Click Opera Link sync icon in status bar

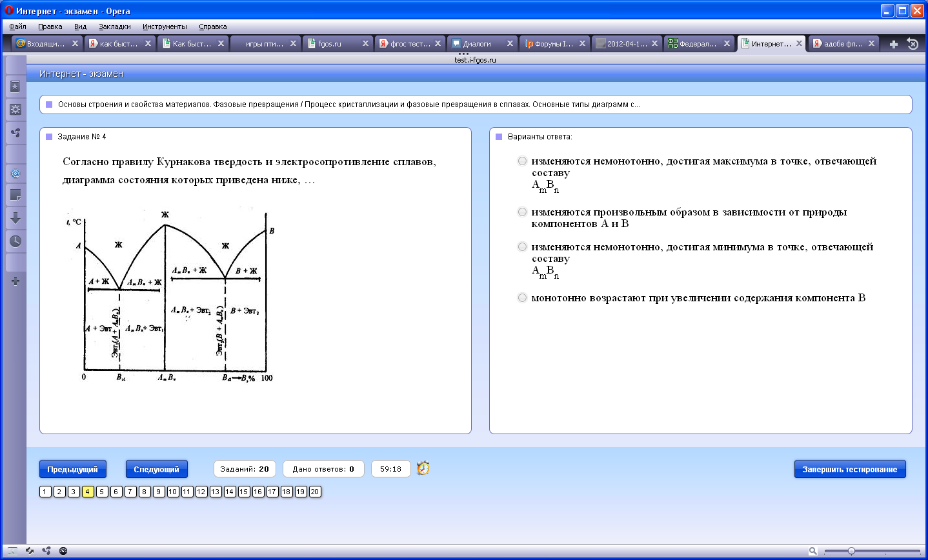30,551
